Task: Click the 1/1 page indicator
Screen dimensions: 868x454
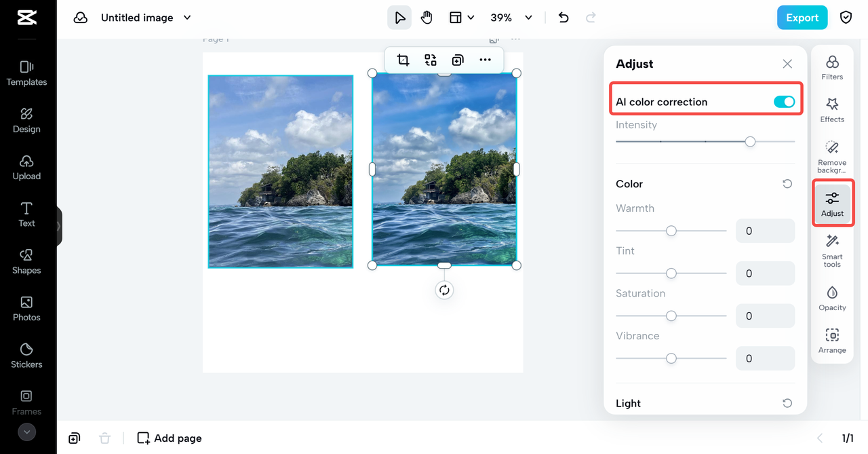Action: pos(848,438)
